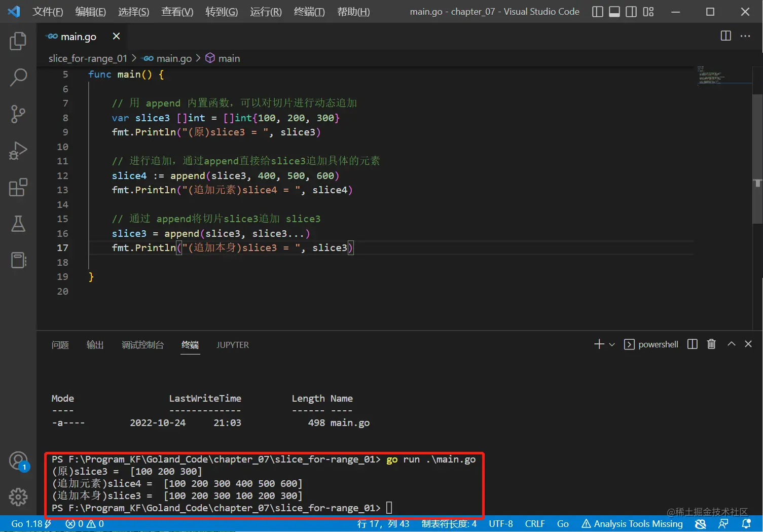This screenshot has width=763, height=532.
Task: Open the Source Control view
Action: pyautogui.click(x=18, y=114)
